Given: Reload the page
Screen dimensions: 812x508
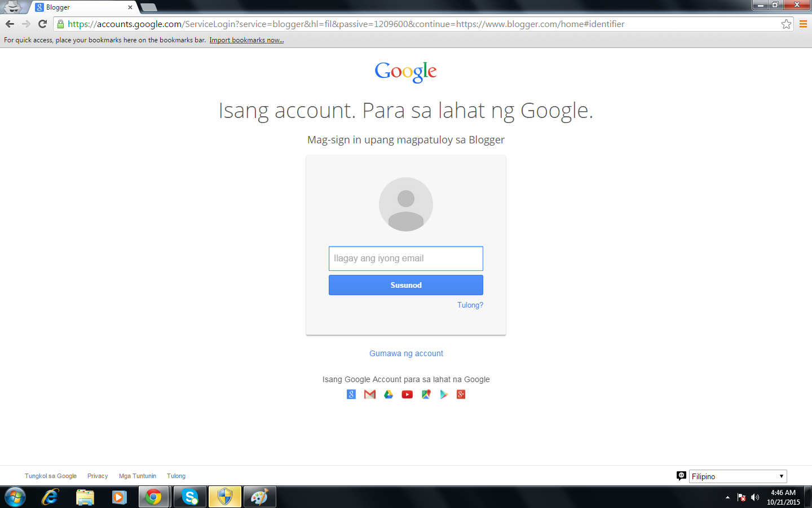Looking at the screenshot, I should click(42, 24).
